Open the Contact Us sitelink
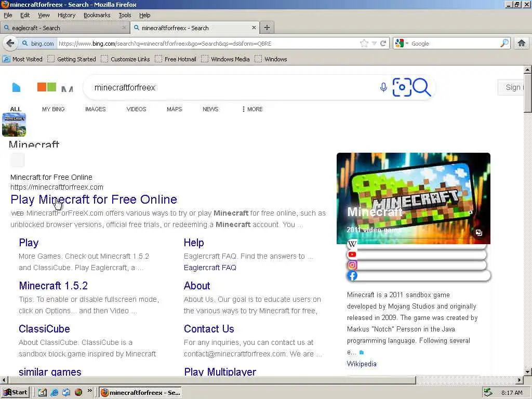 click(209, 329)
